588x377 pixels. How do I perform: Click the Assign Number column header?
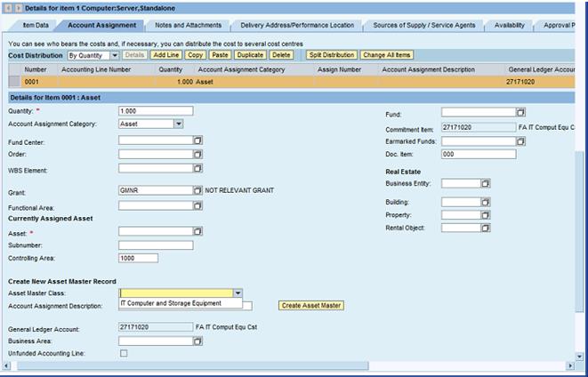pos(346,69)
